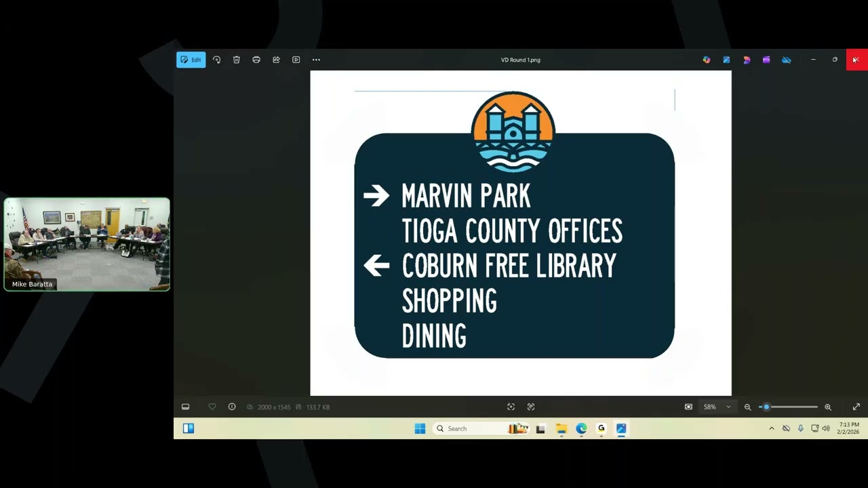Share the photo using share icon
The height and width of the screenshot is (488, 868).
click(x=276, y=60)
